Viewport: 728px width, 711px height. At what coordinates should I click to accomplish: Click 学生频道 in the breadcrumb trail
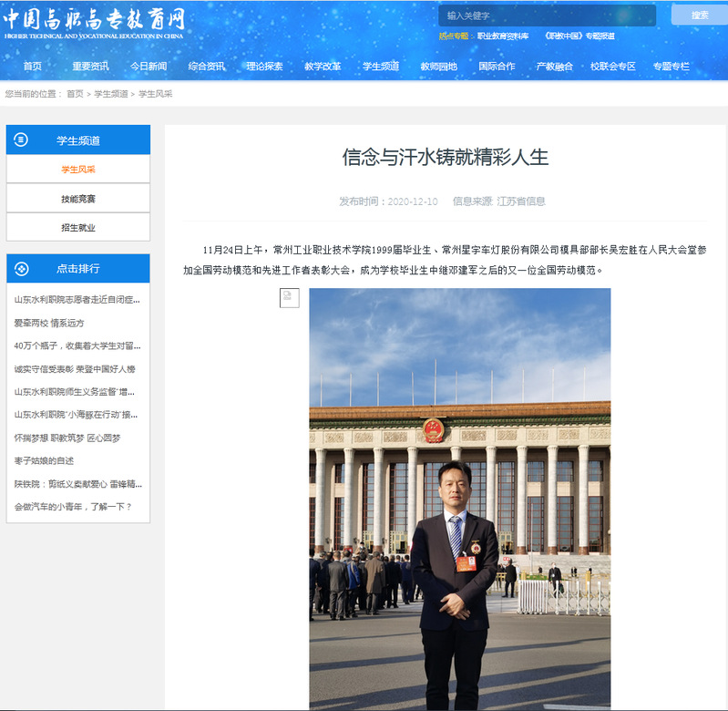point(111,94)
